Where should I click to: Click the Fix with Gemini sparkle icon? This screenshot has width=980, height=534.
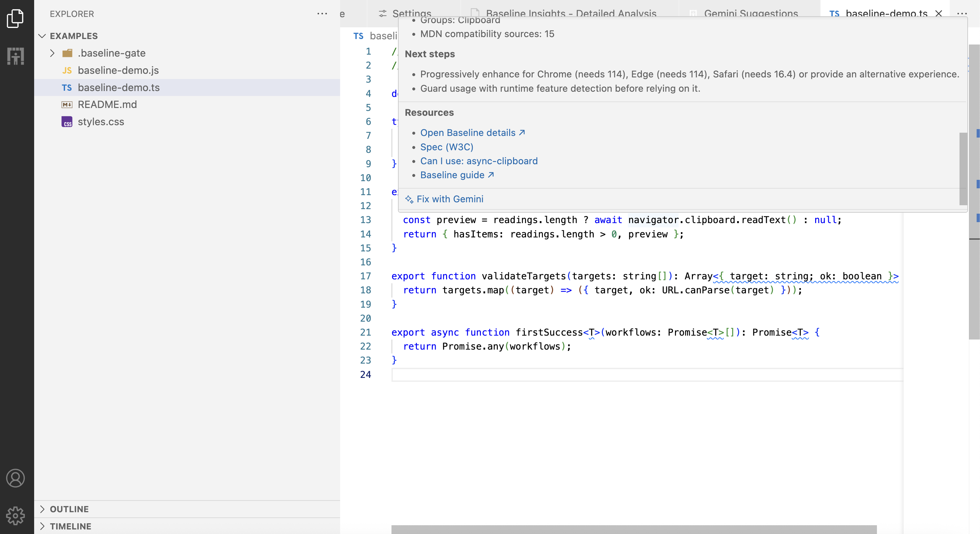409,199
